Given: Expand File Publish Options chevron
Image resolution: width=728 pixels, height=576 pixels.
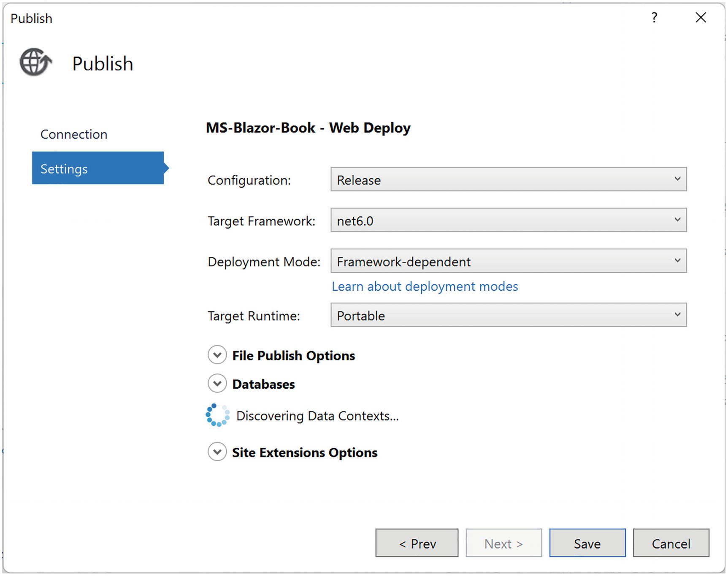Looking at the screenshot, I should coord(217,355).
